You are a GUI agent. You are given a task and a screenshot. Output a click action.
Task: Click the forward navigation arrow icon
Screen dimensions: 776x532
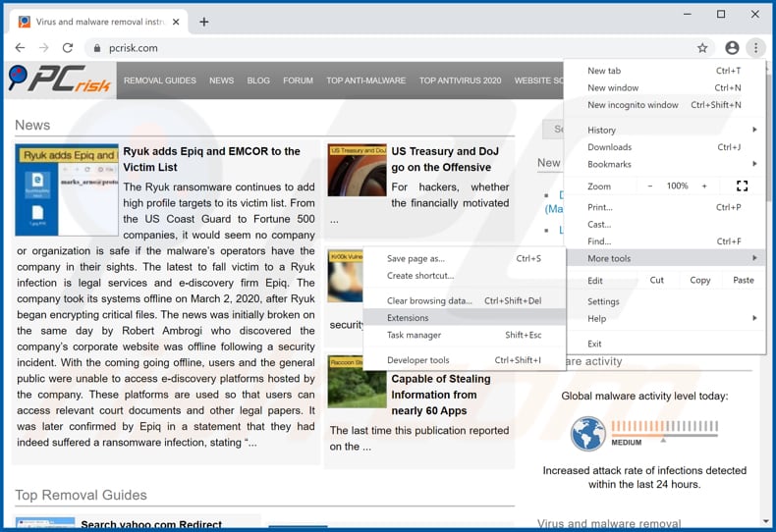tap(43, 48)
